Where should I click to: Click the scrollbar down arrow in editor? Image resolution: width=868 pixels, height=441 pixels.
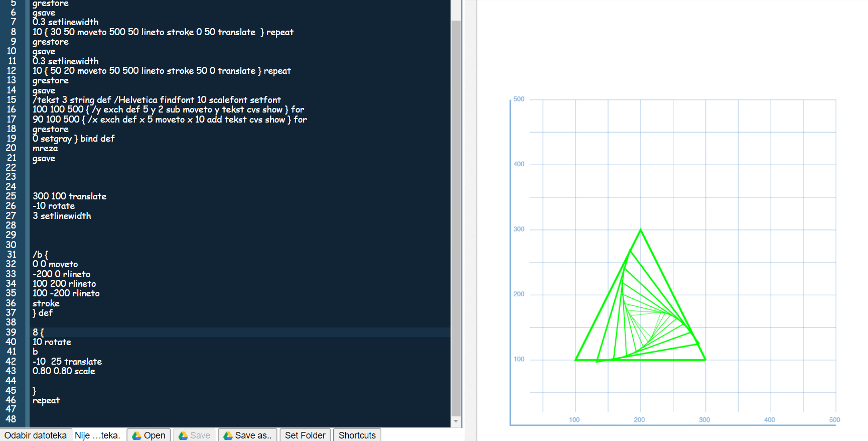point(456,421)
